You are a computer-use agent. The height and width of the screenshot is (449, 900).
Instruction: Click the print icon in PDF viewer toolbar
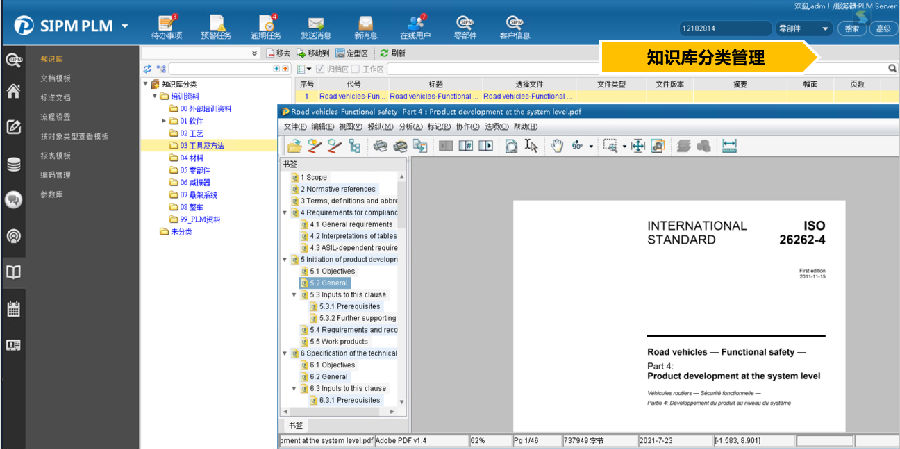click(380, 146)
